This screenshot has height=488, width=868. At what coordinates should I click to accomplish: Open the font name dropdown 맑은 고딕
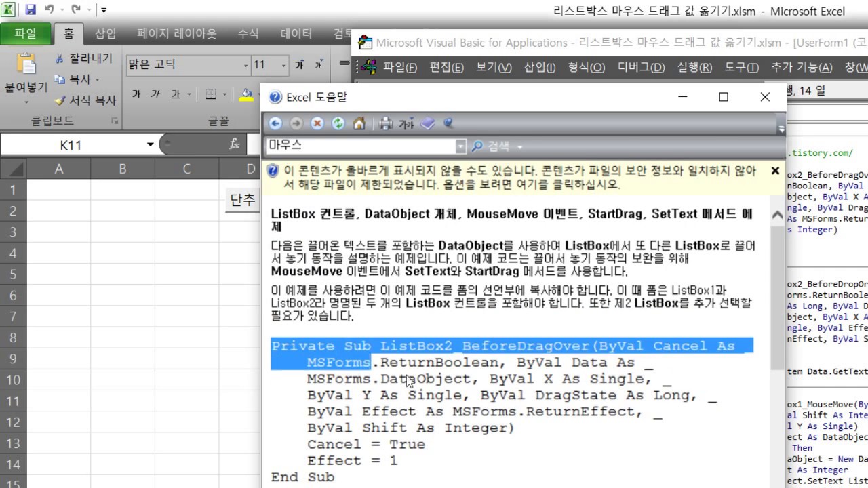(x=246, y=66)
